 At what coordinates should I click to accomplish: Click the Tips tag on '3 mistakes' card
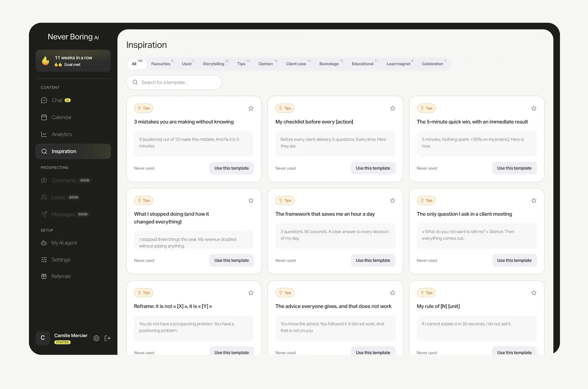(x=144, y=108)
